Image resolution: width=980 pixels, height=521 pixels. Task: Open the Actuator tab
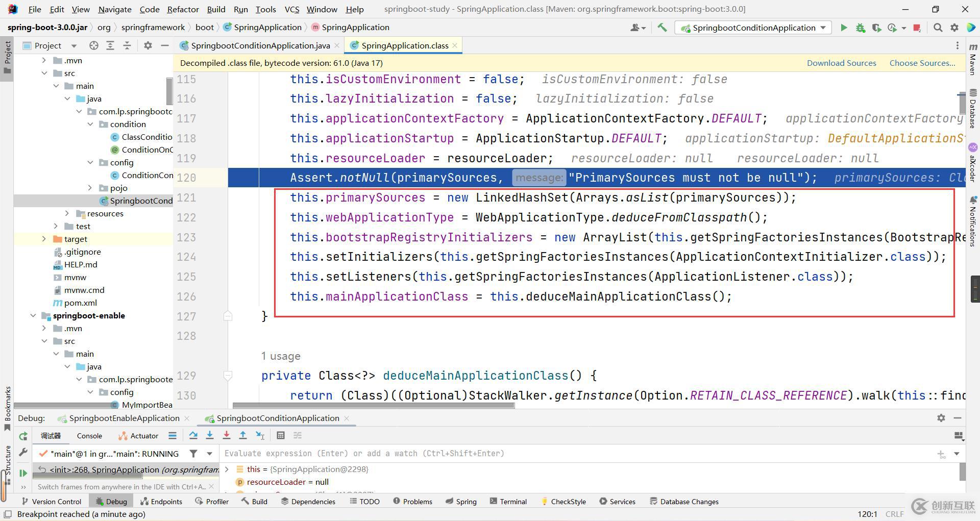point(138,436)
